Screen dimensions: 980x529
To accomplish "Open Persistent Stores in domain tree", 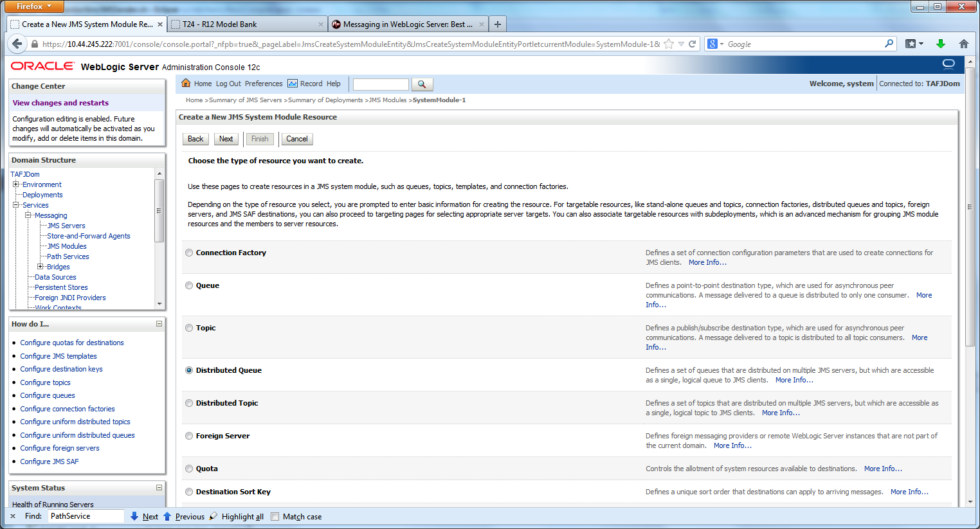I will pyautogui.click(x=61, y=287).
